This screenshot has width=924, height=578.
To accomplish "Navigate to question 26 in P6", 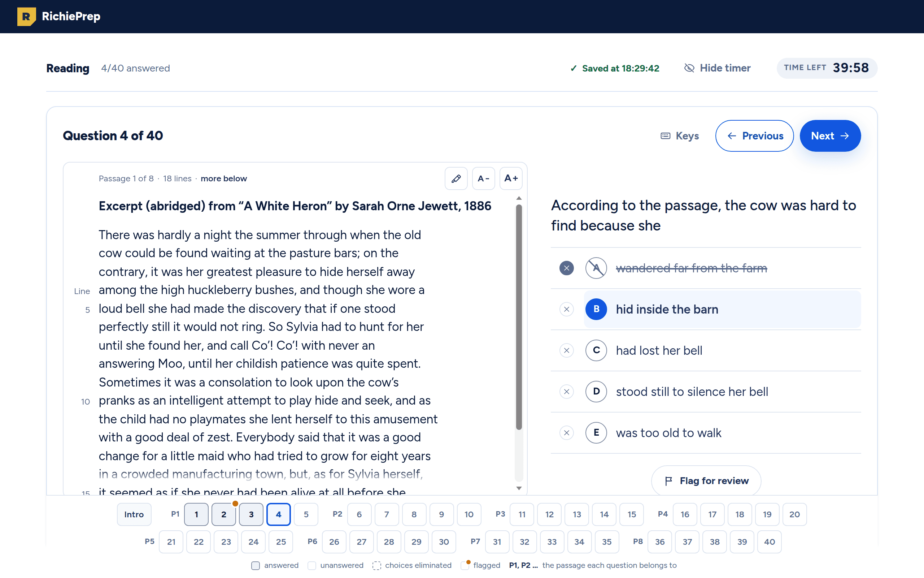I will [334, 542].
